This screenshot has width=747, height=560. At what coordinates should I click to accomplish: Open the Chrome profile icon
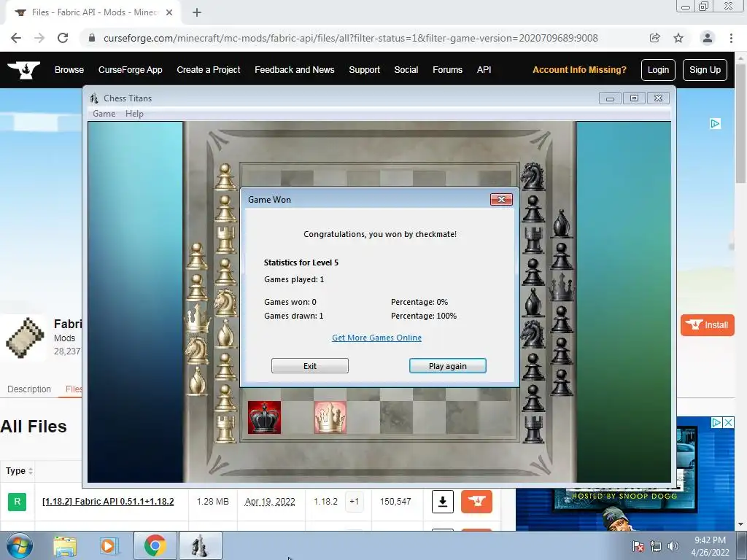708,38
